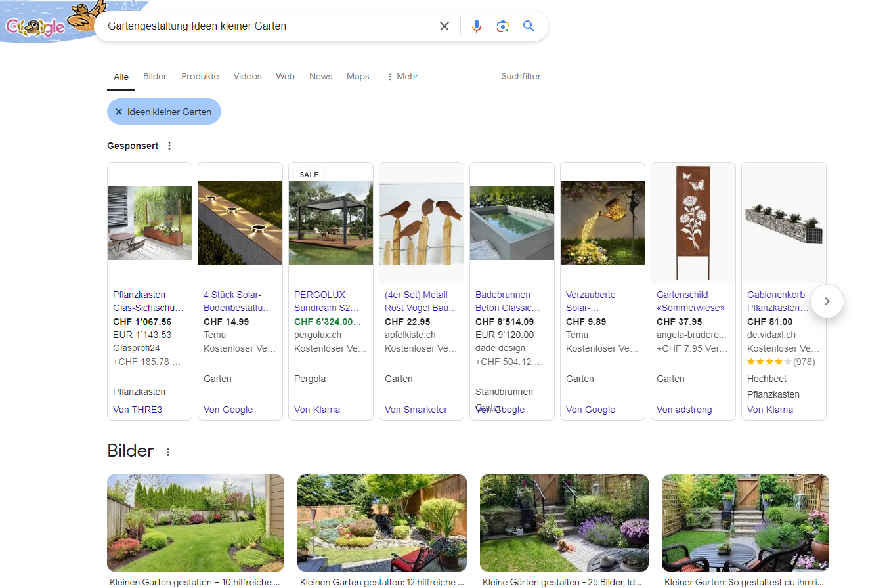Switch to the Produkte tab

coord(200,77)
